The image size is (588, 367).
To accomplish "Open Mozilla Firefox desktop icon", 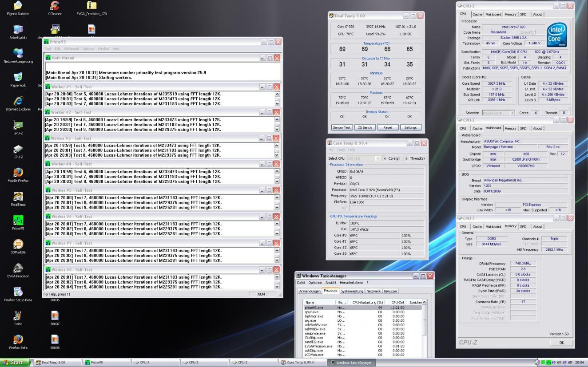I will coord(18,173).
